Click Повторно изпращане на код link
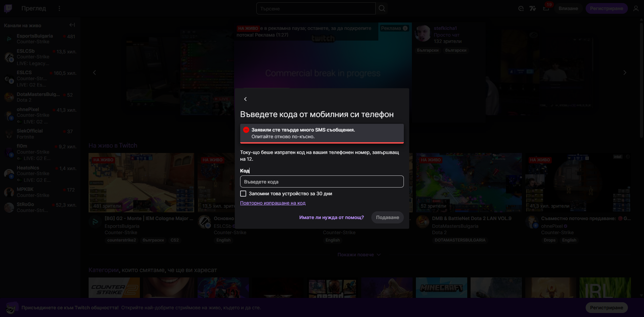Viewport: 644px width, 317px height. pyautogui.click(x=273, y=203)
